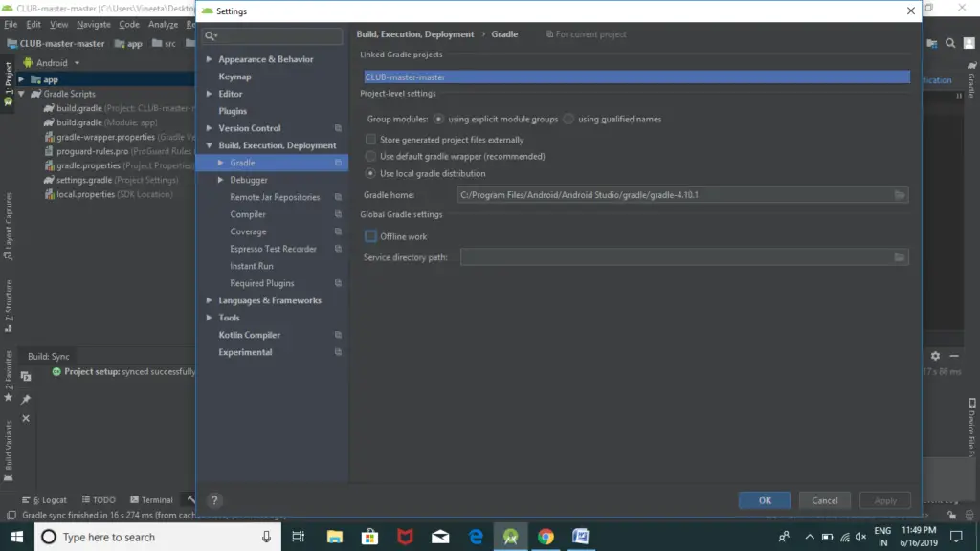980x551 pixels.
Task: Select Use default gradle wrapper option
Action: (370, 156)
